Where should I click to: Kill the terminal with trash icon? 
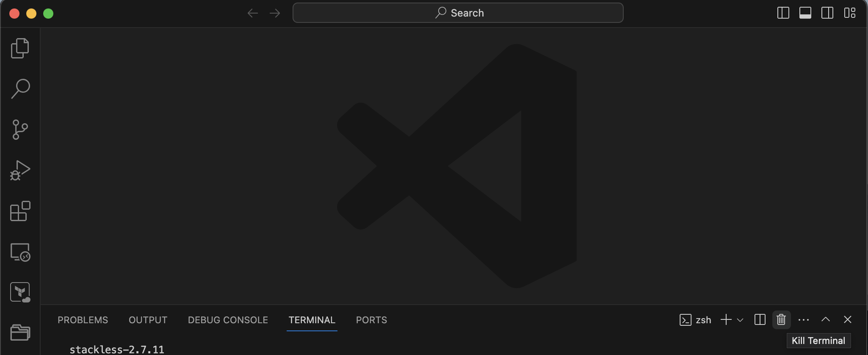(x=781, y=319)
